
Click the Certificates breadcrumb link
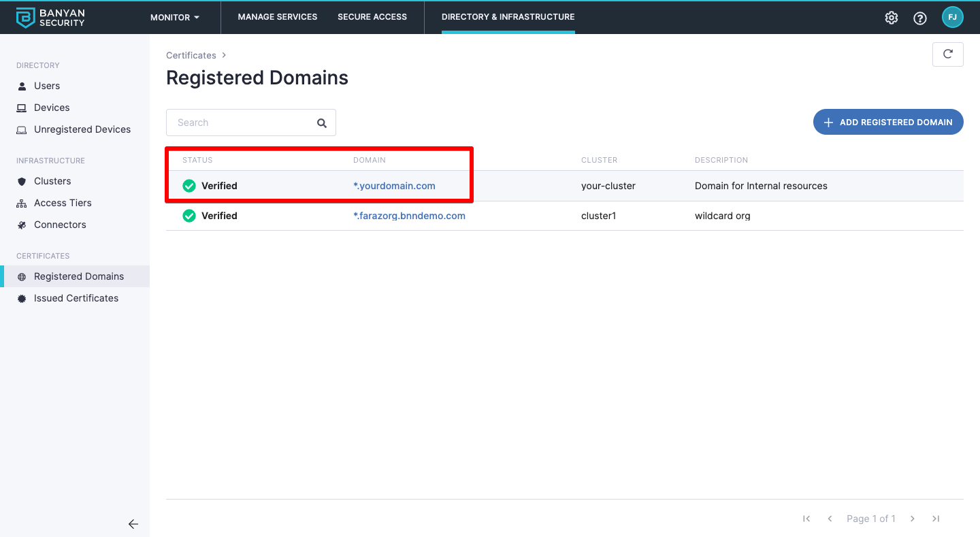point(191,55)
